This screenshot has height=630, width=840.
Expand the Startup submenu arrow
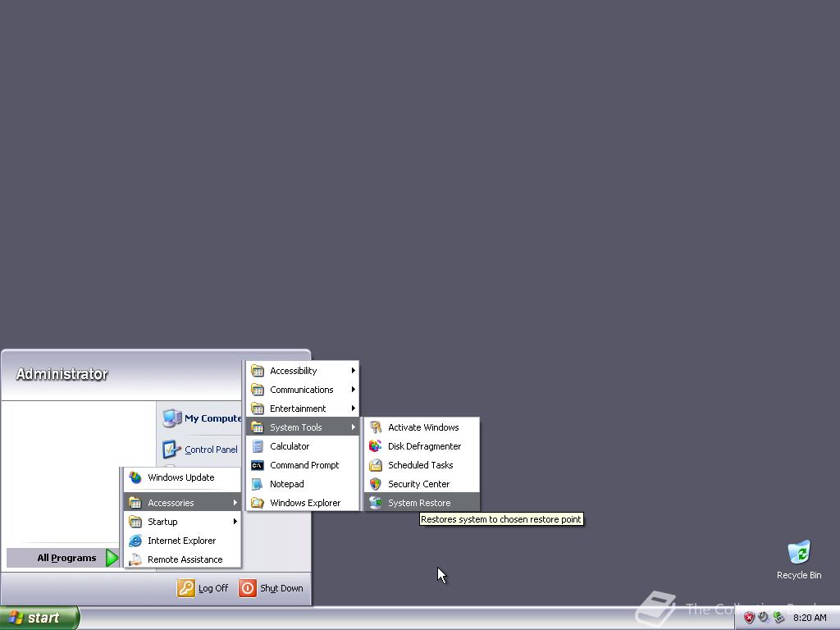pos(235,521)
